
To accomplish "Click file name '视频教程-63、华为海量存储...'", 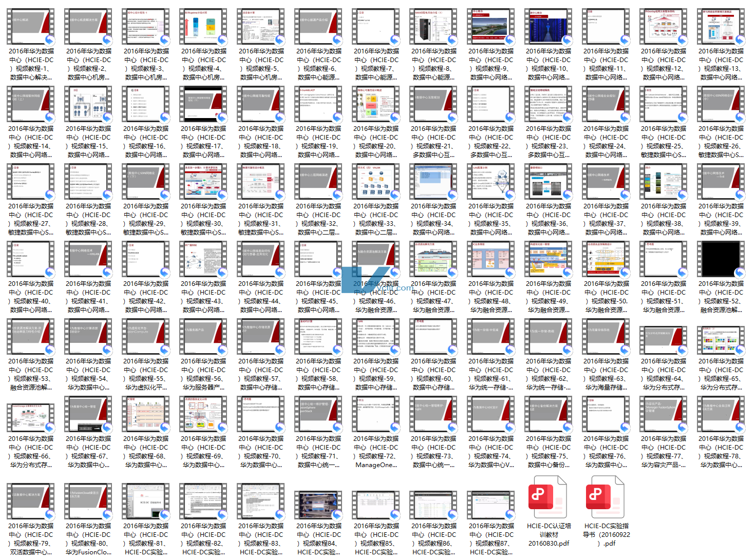I will point(606,374).
